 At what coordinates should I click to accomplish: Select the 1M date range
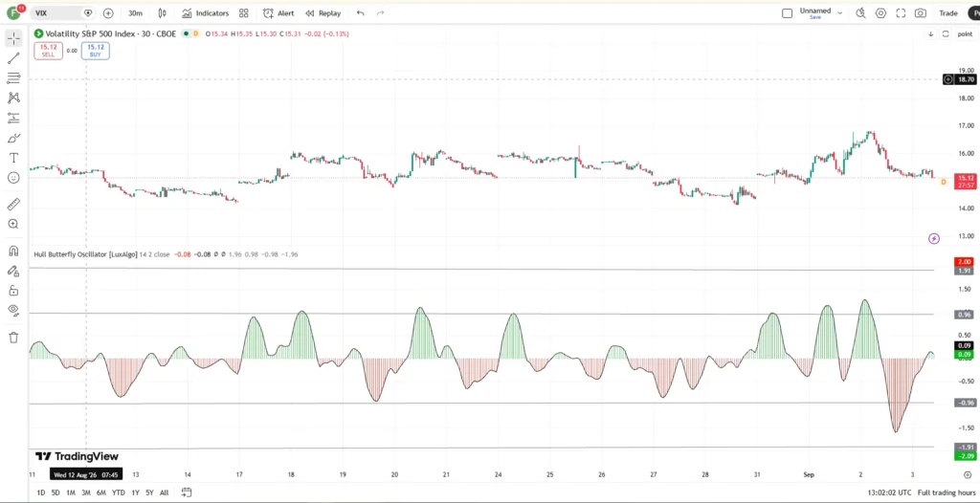pos(71,492)
